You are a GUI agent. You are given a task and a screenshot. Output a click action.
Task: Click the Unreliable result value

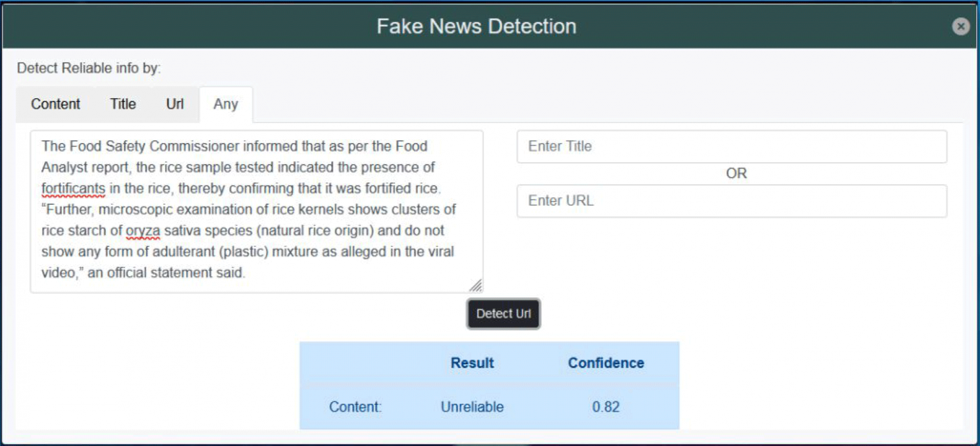pos(471,406)
